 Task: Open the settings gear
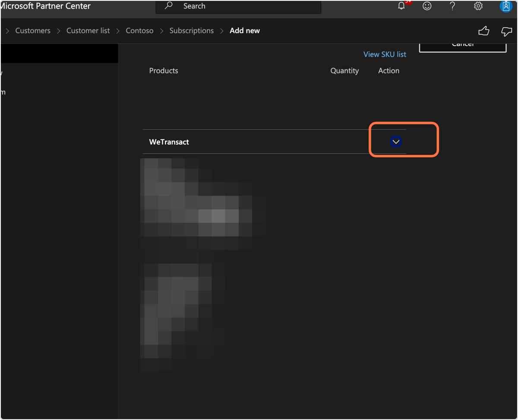coord(478,6)
